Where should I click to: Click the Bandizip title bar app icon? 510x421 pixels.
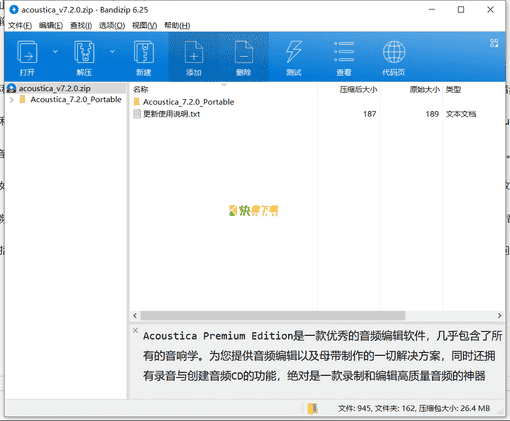(14, 10)
